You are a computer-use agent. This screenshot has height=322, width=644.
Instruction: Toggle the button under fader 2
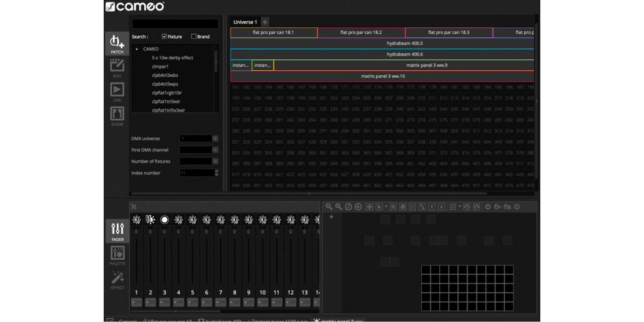click(x=150, y=302)
